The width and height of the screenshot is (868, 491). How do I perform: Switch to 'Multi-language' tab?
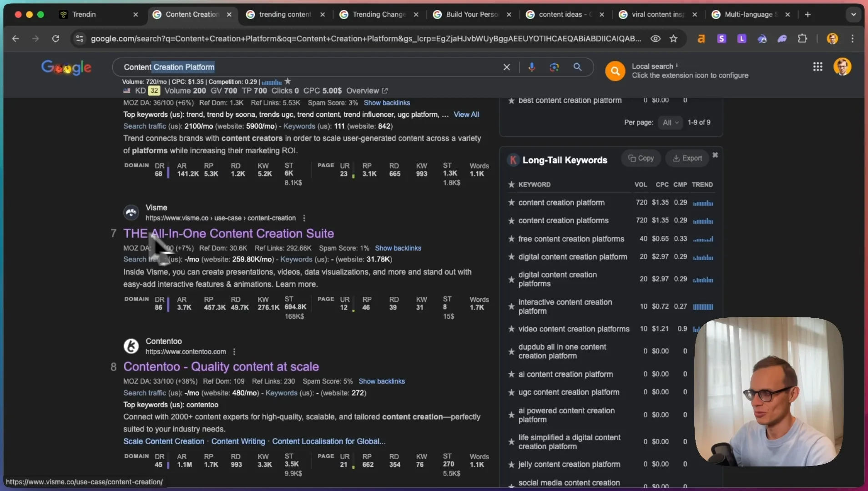click(751, 15)
